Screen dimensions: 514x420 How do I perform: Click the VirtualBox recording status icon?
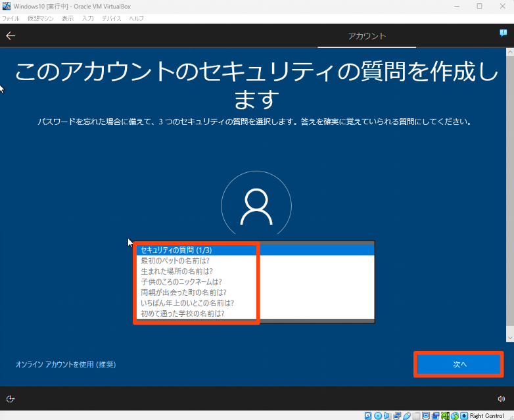435,416
